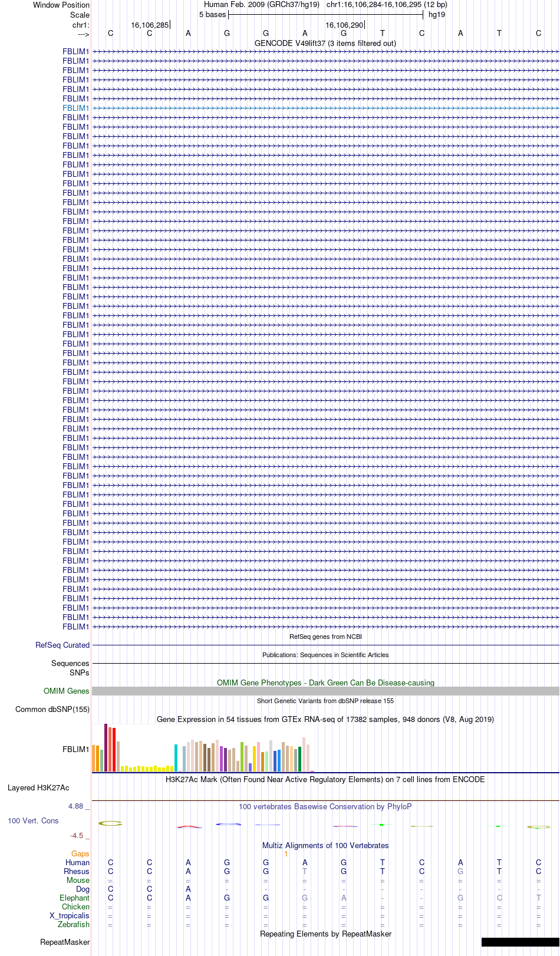Click the T base in the Elephant row

(538, 898)
